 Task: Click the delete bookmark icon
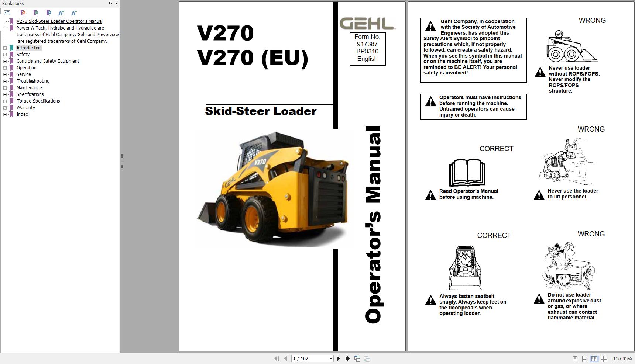23,12
